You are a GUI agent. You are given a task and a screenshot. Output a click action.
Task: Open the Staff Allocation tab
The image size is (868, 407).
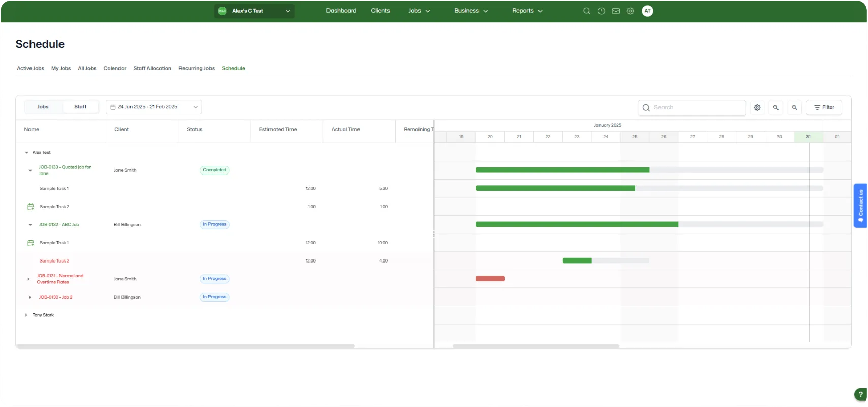tap(153, 68)
